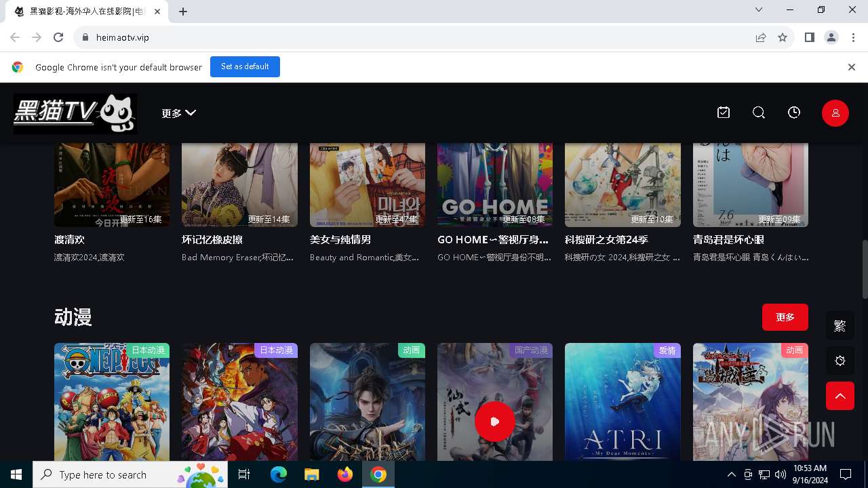Click the site info lock icon

tap(85, 37)
